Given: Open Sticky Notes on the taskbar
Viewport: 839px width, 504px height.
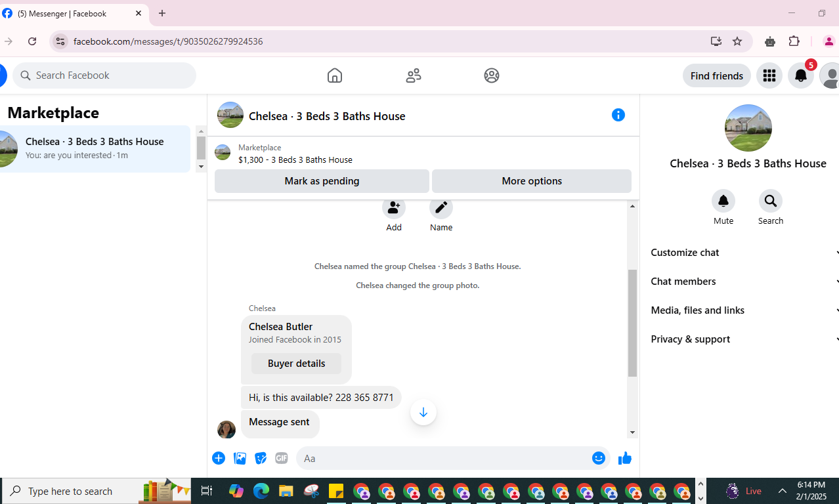Looking at the screenshot, I should pos(336,491).
